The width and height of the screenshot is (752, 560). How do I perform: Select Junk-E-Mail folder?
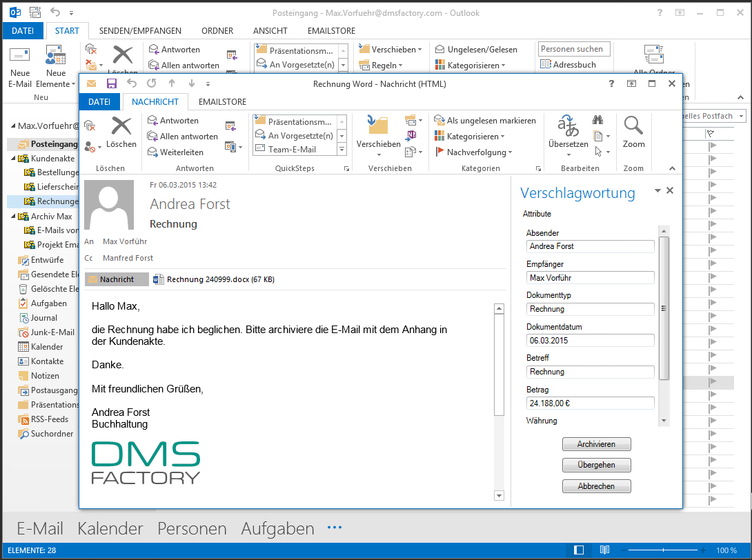pyautogui.click(x=47, y=332)
